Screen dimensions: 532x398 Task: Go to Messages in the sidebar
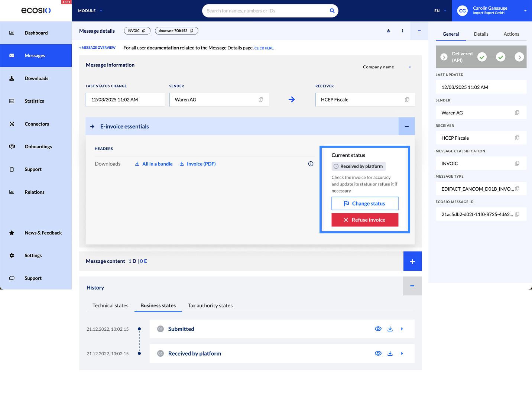tap(36, 56)
